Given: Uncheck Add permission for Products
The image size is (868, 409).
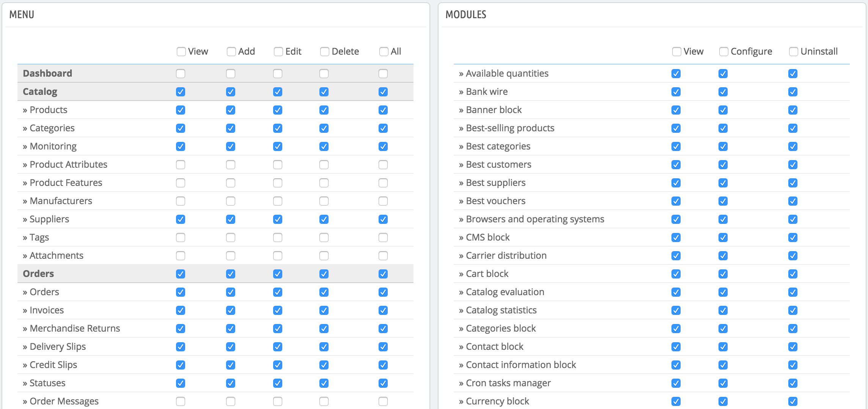Looking at the screenshot, I should [231, 110].
